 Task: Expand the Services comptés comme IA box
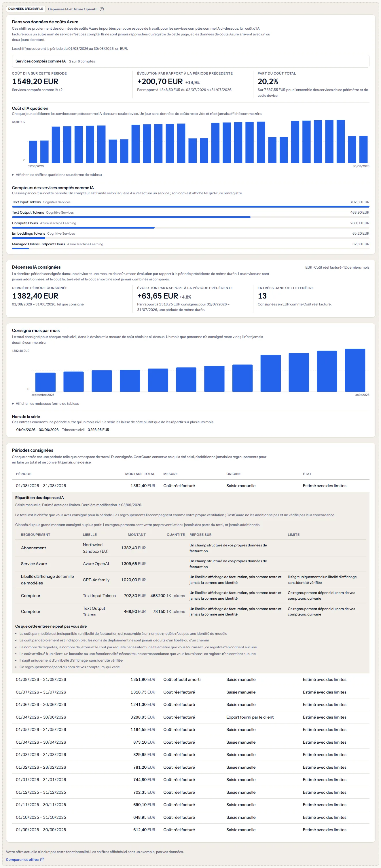191,61
